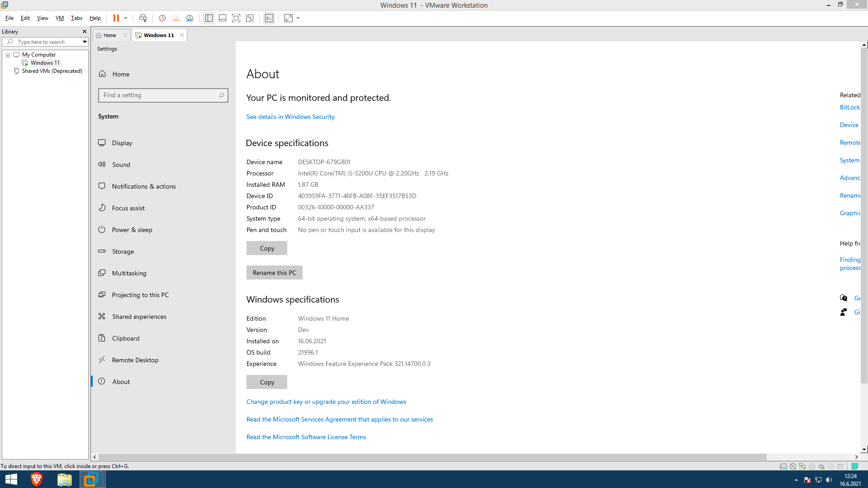Click the horizontal scrollbar of the VM view
Screen dimensions: 868x488
click(432, 457)
